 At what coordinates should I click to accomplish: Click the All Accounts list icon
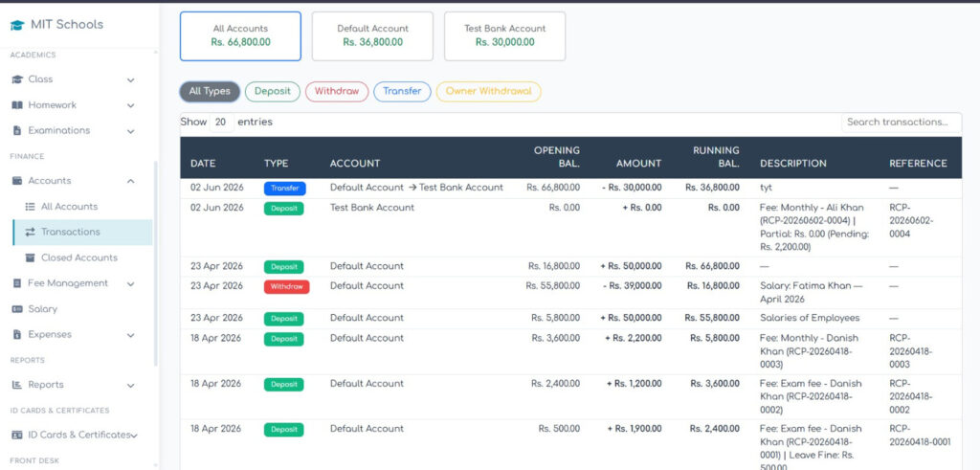pos(30,206)
